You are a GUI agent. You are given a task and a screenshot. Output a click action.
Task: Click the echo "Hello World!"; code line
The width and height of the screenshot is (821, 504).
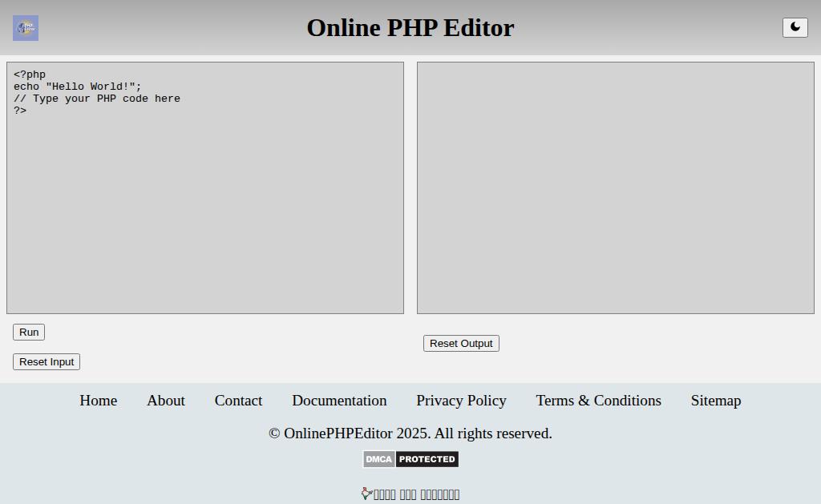click(78, 87)
